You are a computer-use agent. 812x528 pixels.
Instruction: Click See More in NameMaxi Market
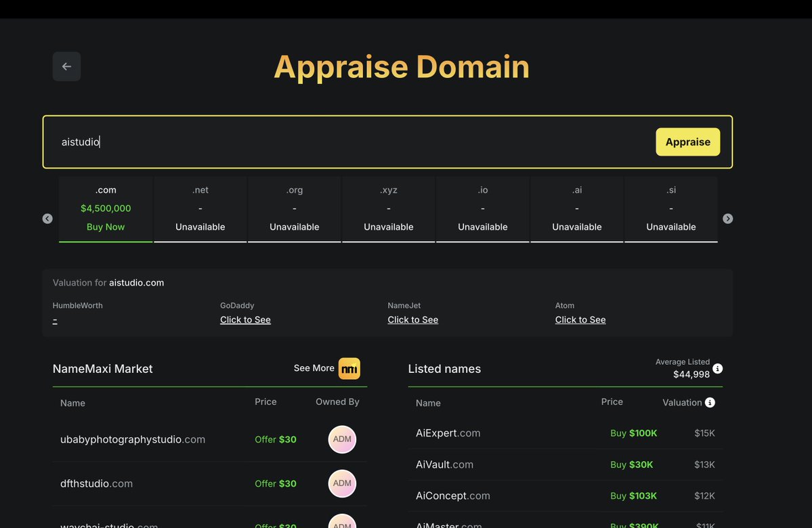(314, 368)
